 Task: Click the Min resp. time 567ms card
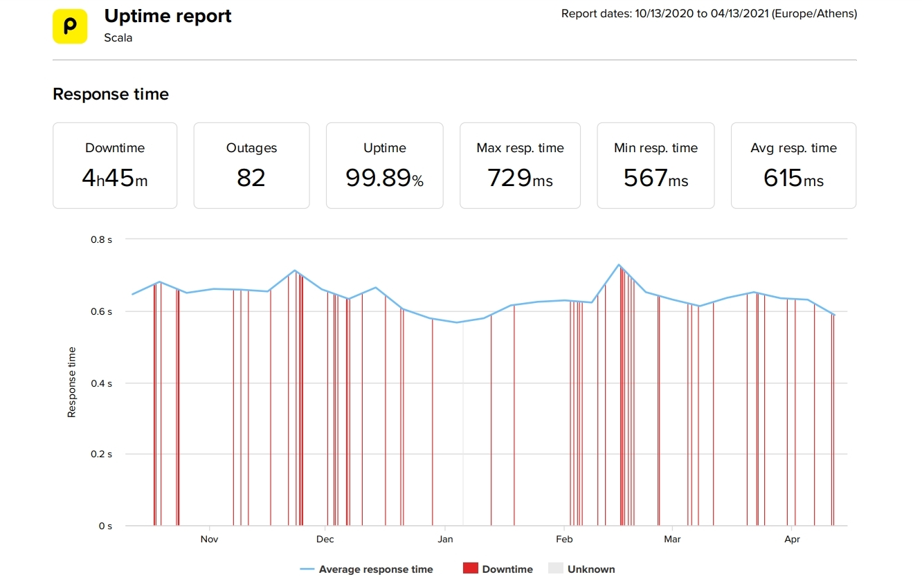[656, 165]
